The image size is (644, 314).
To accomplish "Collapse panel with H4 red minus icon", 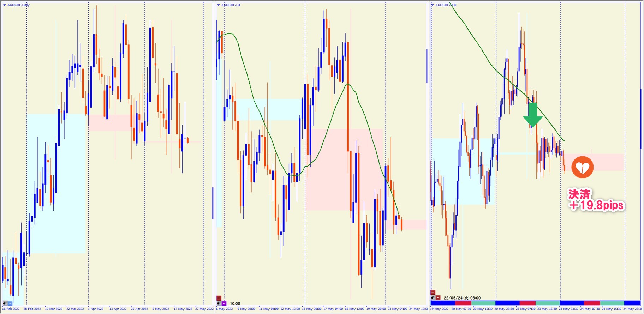I will [219, 298].
